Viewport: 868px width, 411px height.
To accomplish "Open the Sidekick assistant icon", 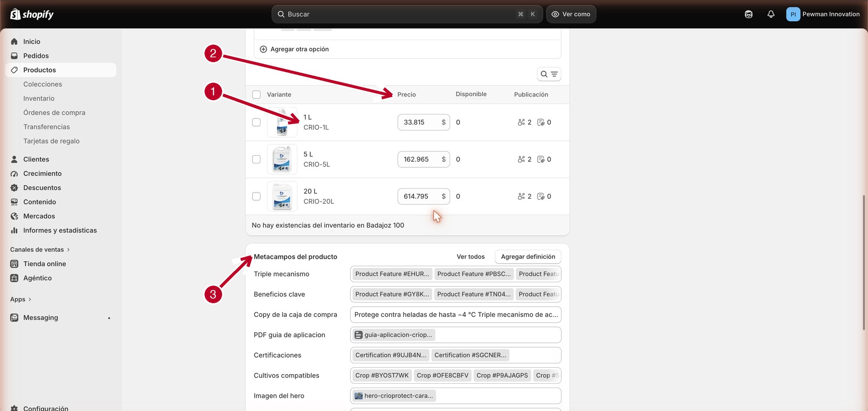I will pyautogui.click(x=749, y=14).
